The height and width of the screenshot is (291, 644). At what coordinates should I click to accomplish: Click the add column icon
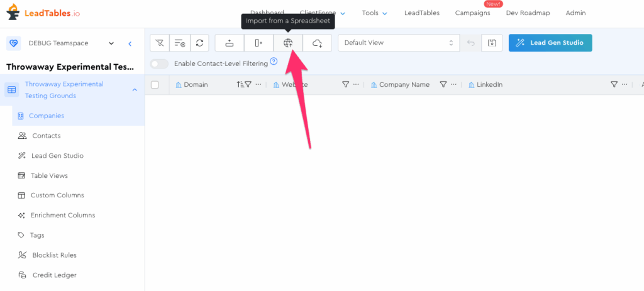258,43
